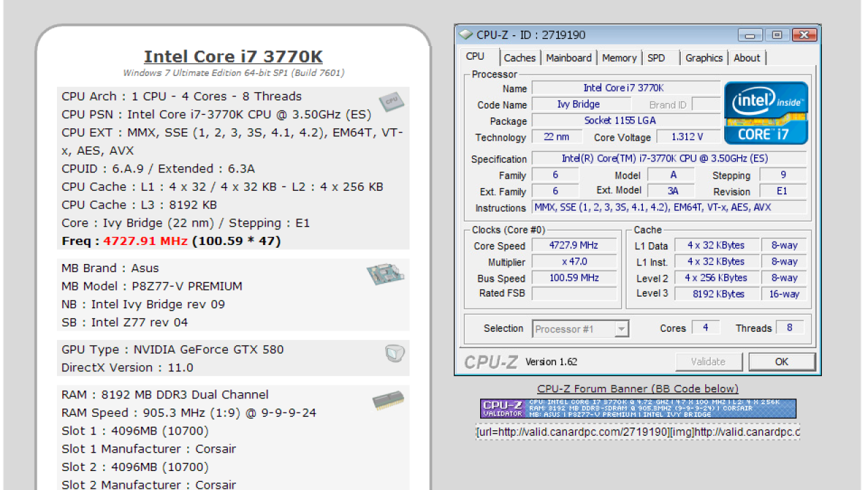Click the Level 2 value 4 x 256 KBytes
868x490 pixels.
coord(715,278)
